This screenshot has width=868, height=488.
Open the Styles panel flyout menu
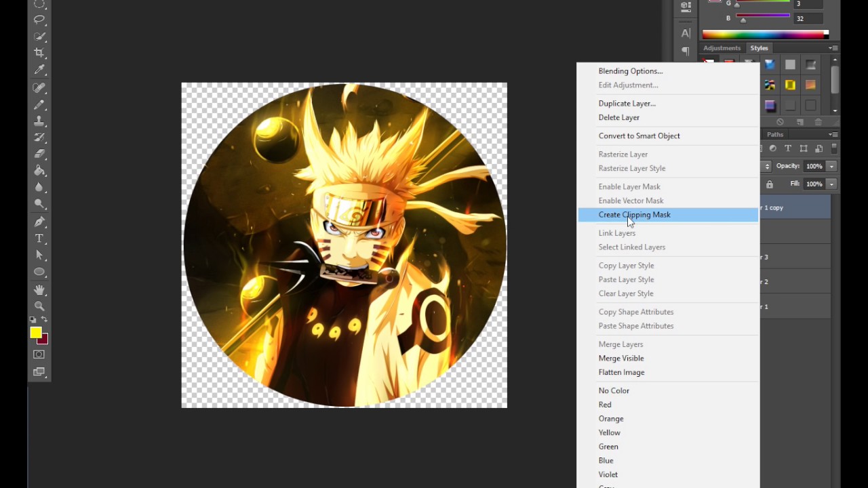(833, 48)
